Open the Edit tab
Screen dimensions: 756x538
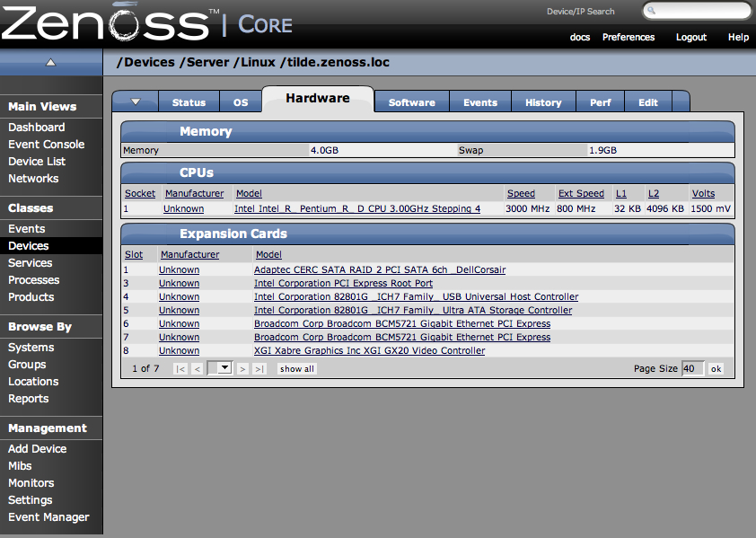(648, 102)
